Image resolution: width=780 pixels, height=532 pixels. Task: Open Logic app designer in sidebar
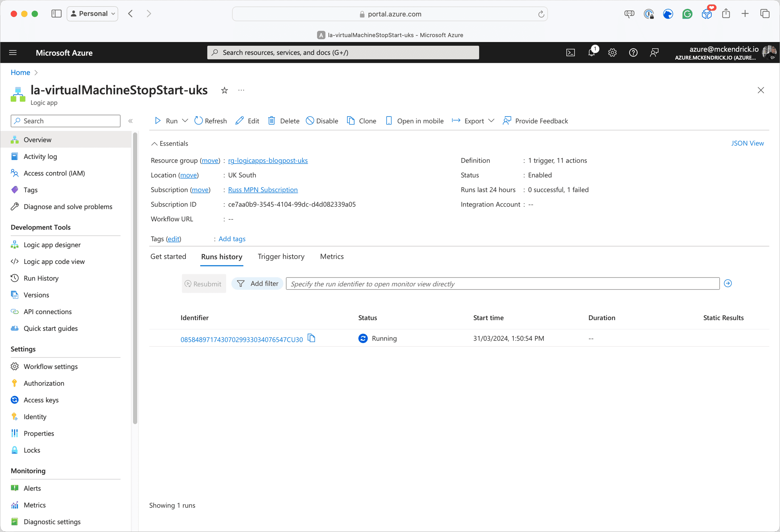click(x=52, y=244)
